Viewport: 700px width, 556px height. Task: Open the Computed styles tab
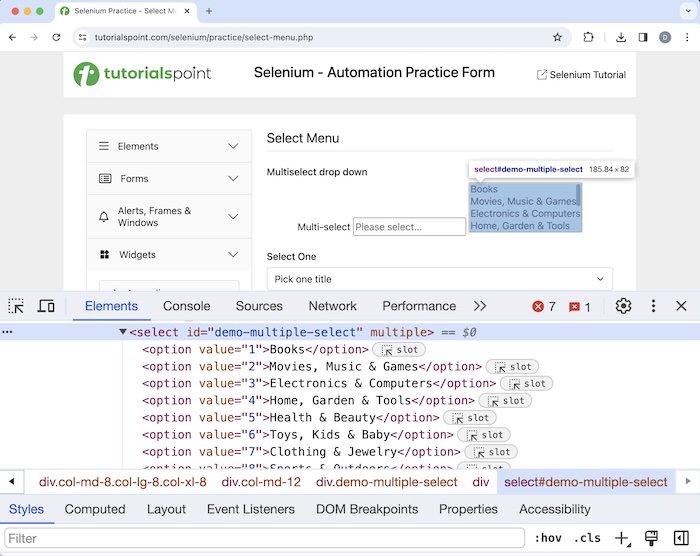95,509
